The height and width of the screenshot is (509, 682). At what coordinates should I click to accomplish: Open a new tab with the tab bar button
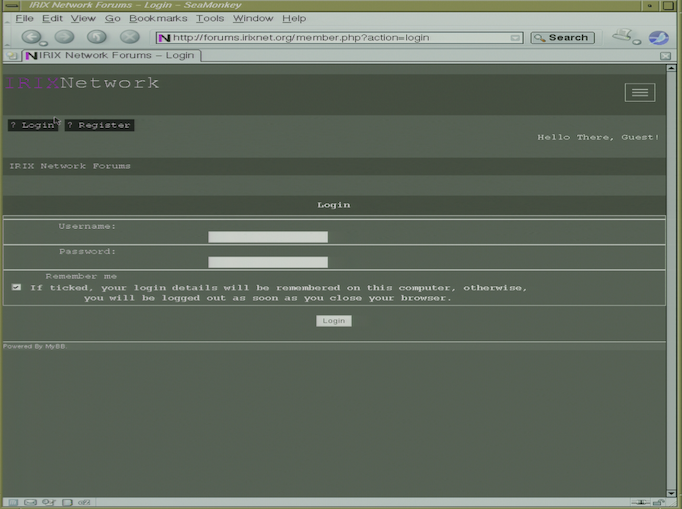12,56
